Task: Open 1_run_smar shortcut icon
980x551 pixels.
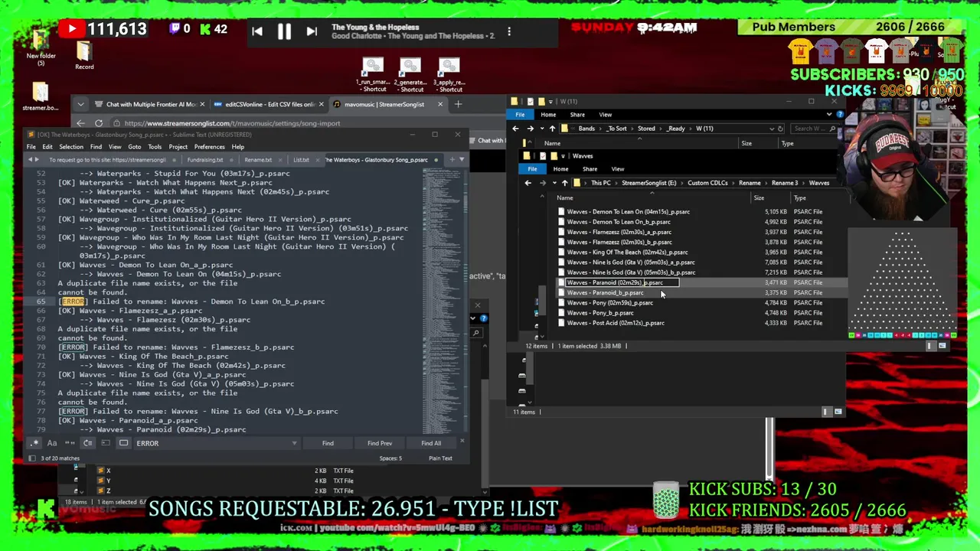Action: [373, 75]
